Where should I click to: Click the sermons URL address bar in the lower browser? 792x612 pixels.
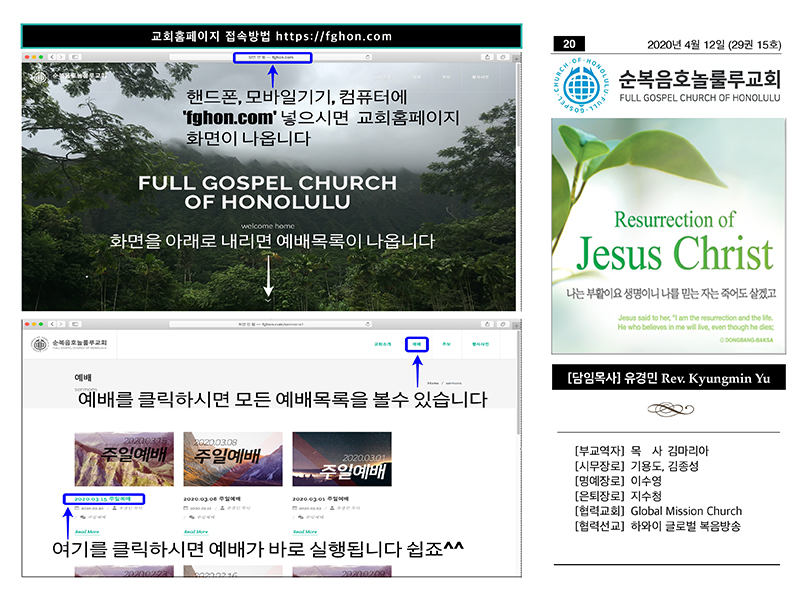coord(272,324)
